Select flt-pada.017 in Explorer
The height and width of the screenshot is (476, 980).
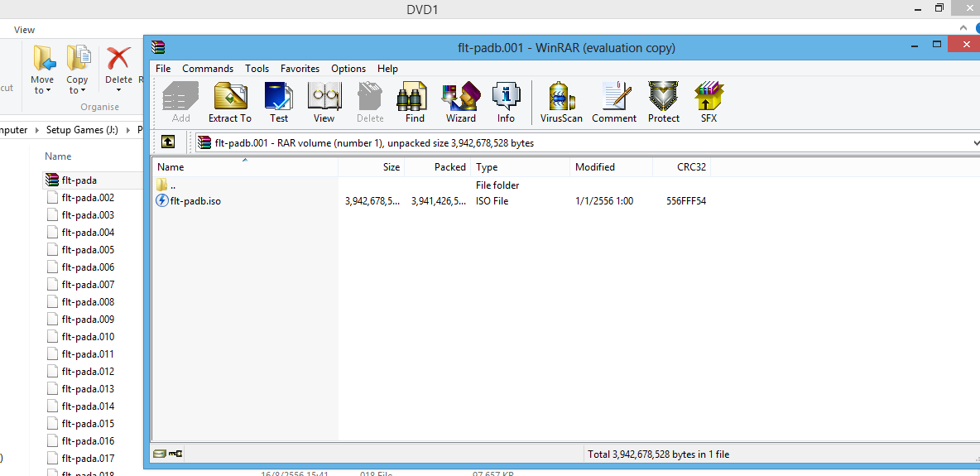[x=80, y=459]
